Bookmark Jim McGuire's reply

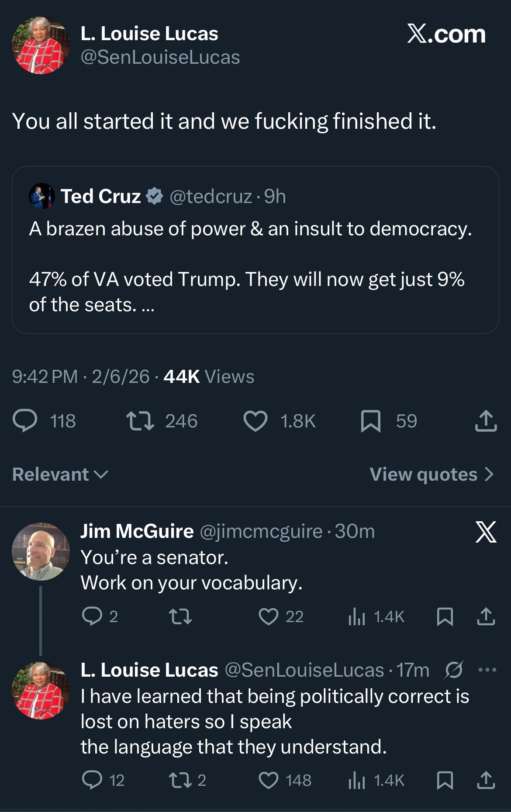[x=445, y=616]
